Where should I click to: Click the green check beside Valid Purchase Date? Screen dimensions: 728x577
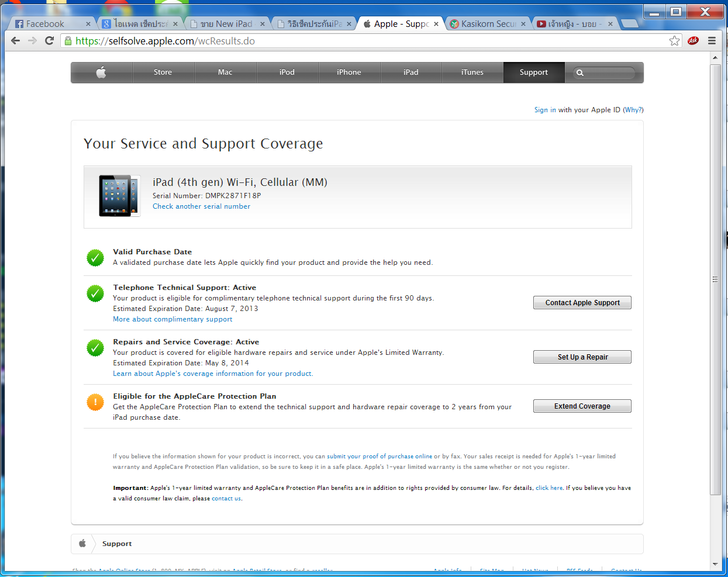[95, 257]
